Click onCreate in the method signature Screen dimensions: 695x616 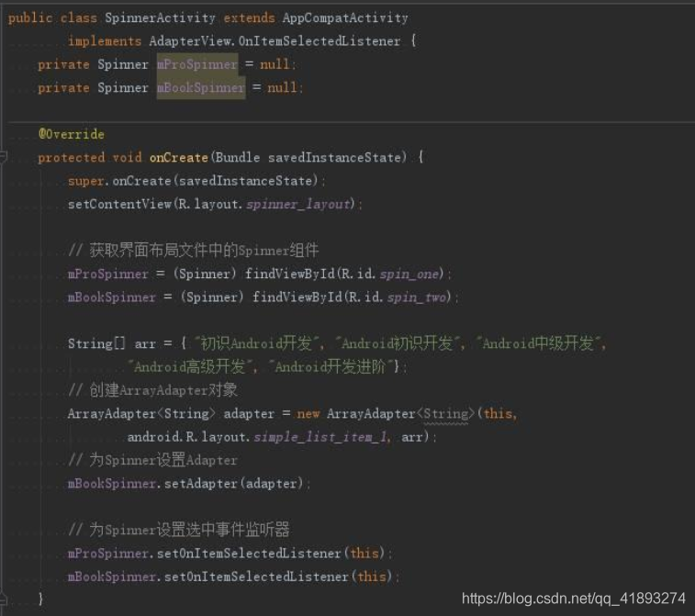(179, 158)
